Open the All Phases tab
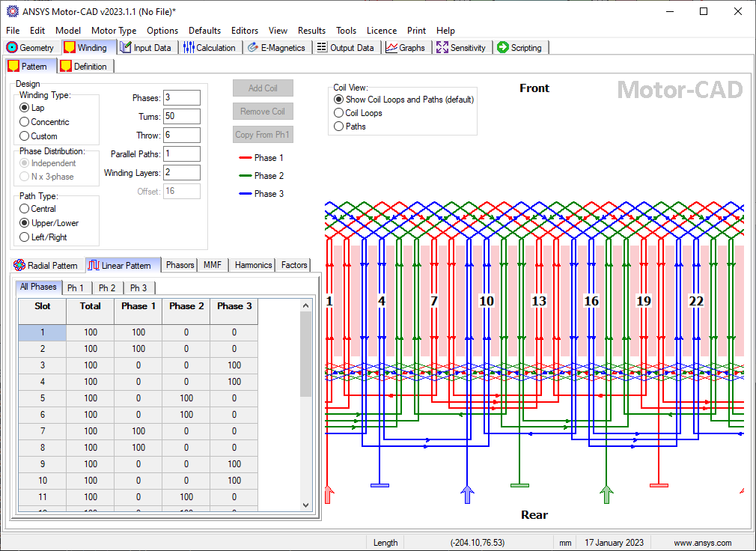This screenshot has height=551, width=756. coord(38,287)
